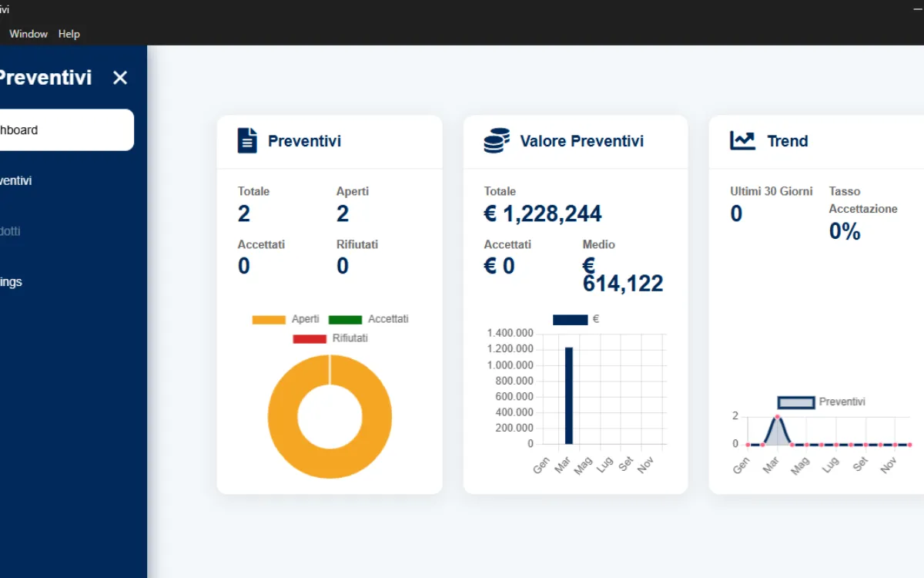The image size is (924, 578).
Task: Toggle the Aperti legend in donut chart
Action: pos(286,319)
